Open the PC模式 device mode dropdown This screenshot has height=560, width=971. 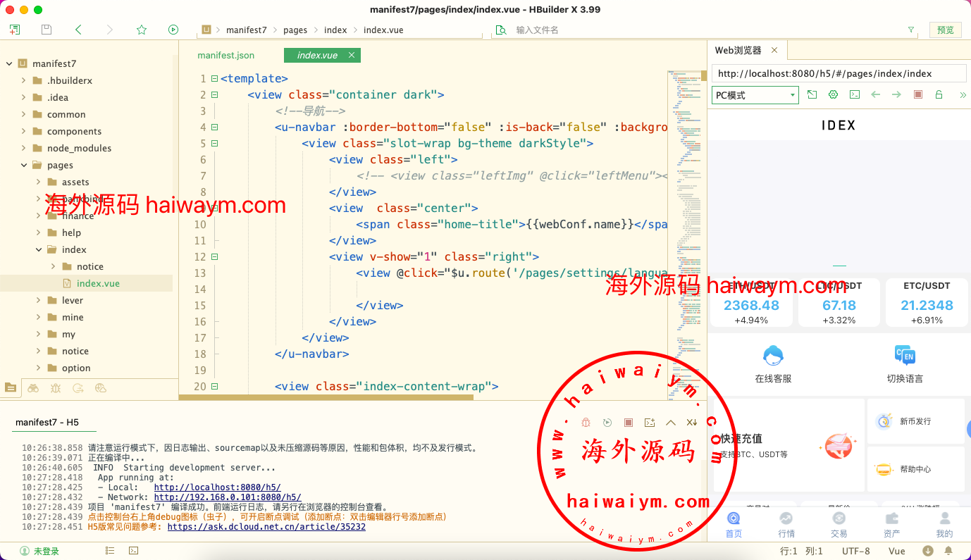click(x=755, y=95)
